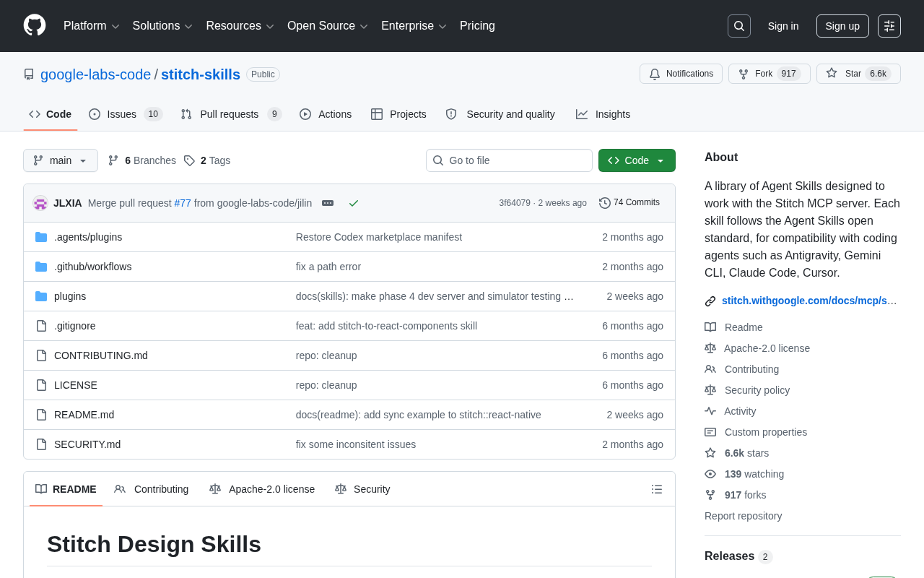Open the README outline list icon

tap(657, 489)
